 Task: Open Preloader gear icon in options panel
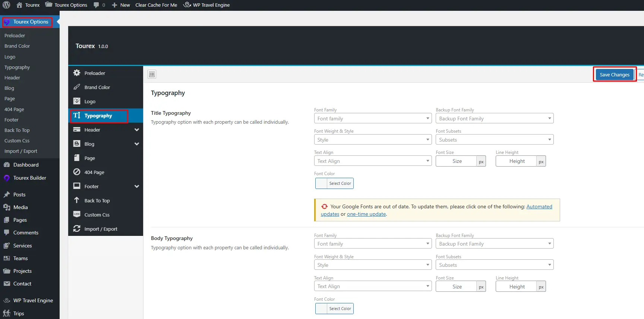coord(77,73)
